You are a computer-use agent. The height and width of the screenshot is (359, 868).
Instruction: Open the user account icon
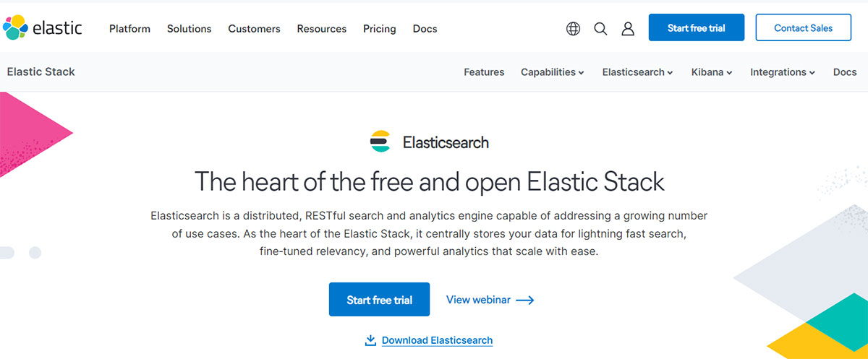pos(628,29)
